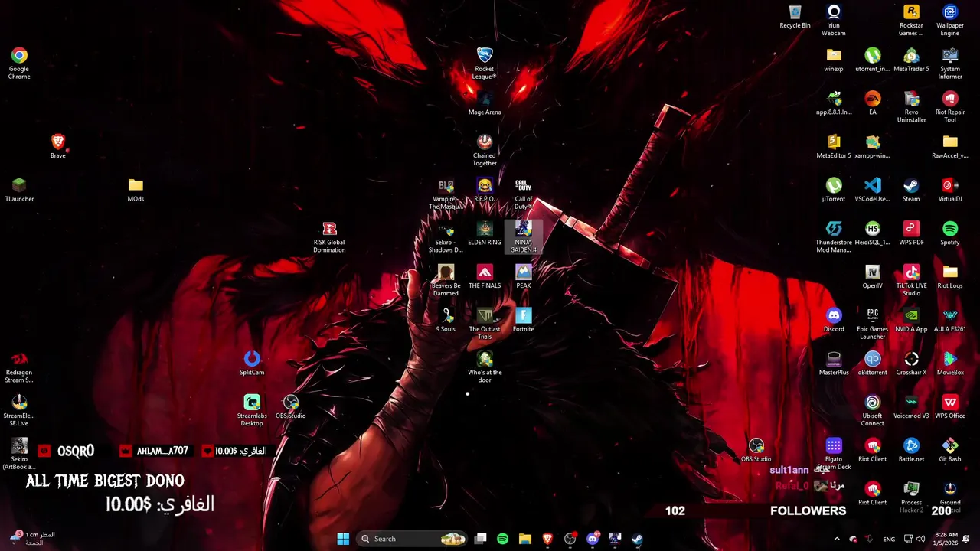Select the Battle.net desktop shortcut

click(911, 449)
